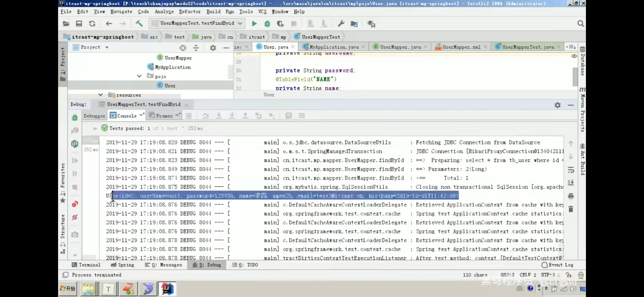Open Terminal tool window button

click(86, 265)
